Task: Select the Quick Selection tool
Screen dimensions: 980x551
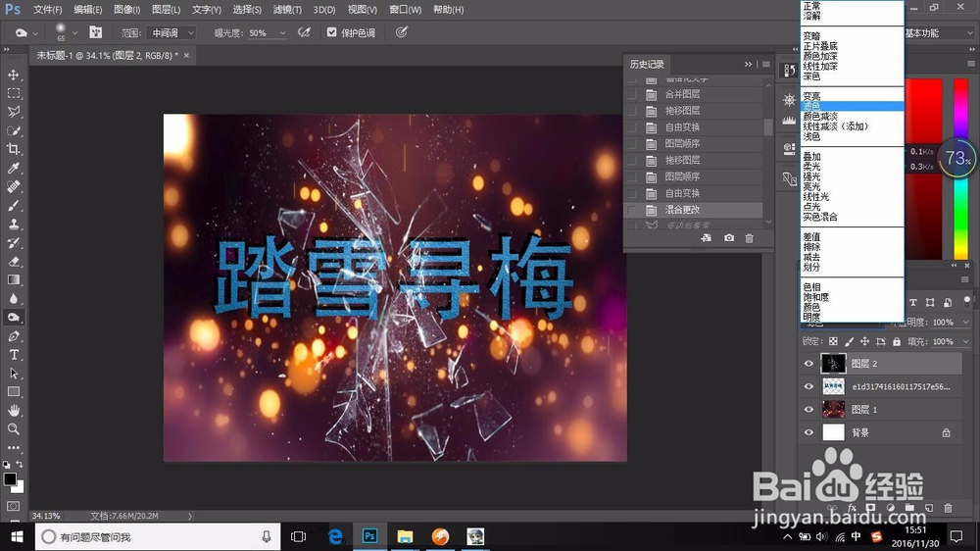Action: (x=13, y=130)
